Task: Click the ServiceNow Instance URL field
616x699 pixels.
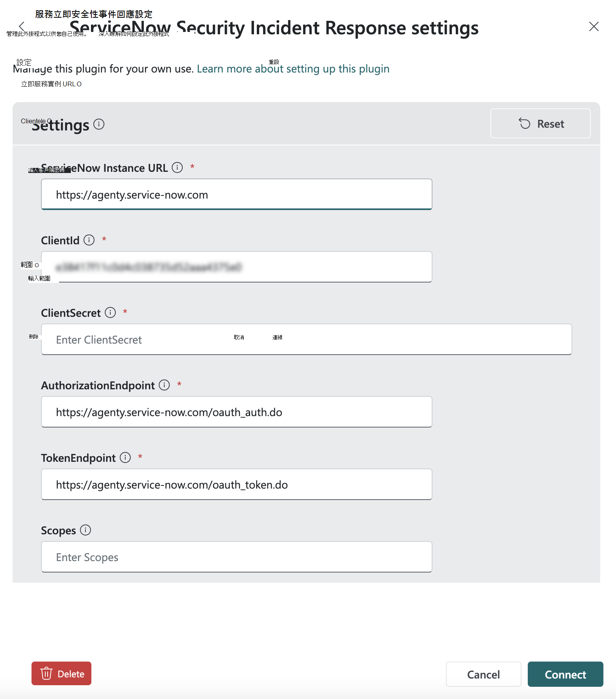Action: click(236, 195)
